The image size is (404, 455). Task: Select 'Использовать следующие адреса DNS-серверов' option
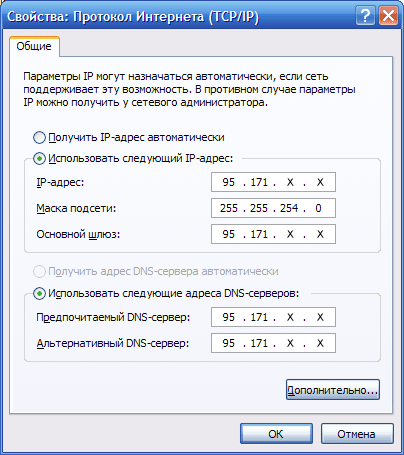(39, 294)
